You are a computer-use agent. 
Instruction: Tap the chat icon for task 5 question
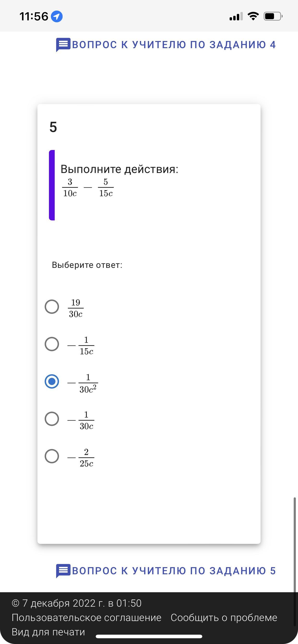point(63,571)
